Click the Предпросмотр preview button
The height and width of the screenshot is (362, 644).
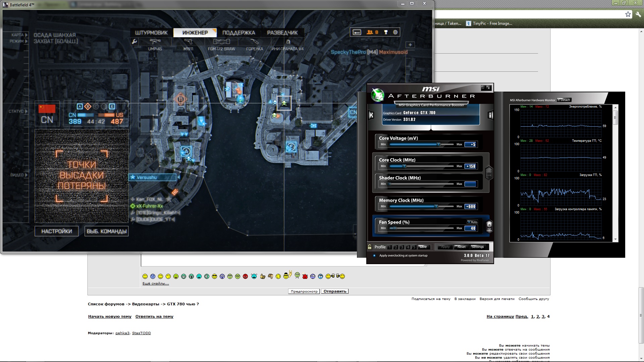click(304, 291)
